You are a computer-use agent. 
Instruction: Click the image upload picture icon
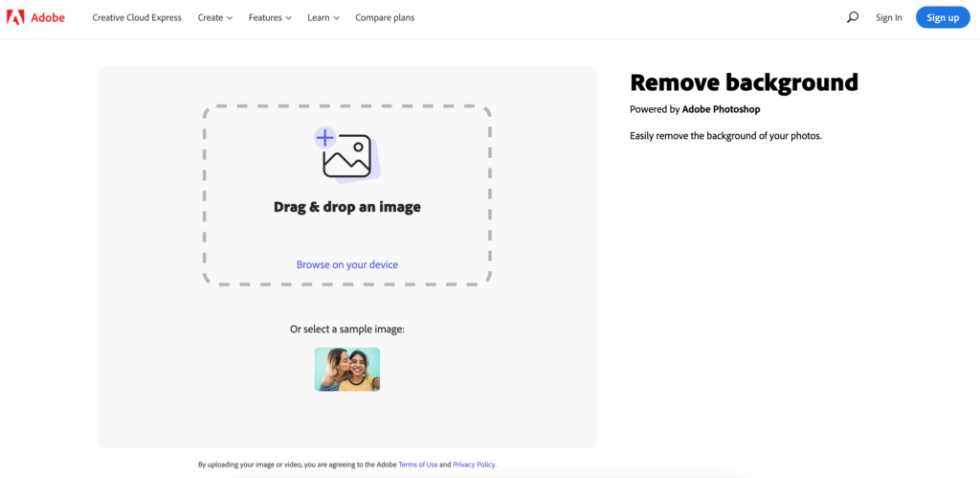coord(347,157)
